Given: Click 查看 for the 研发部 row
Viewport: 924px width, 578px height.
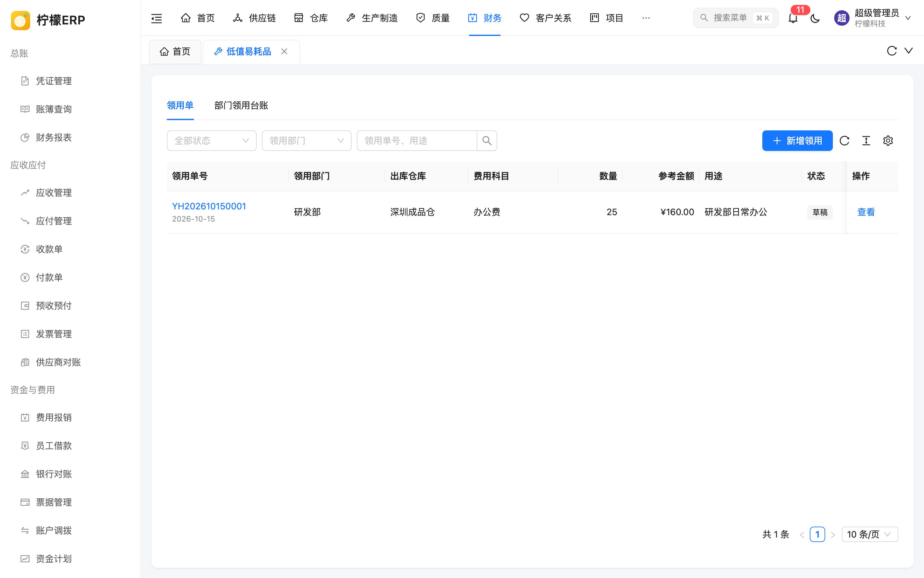Looking at the screenshot, I should [866, 212].
